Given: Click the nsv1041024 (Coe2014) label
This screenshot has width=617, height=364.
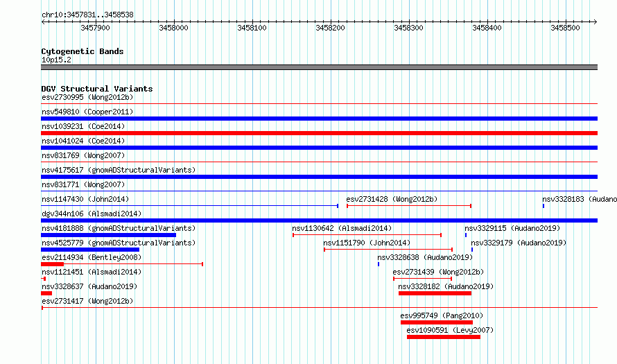Looking at the screenshot, I should tap(83, 141).
